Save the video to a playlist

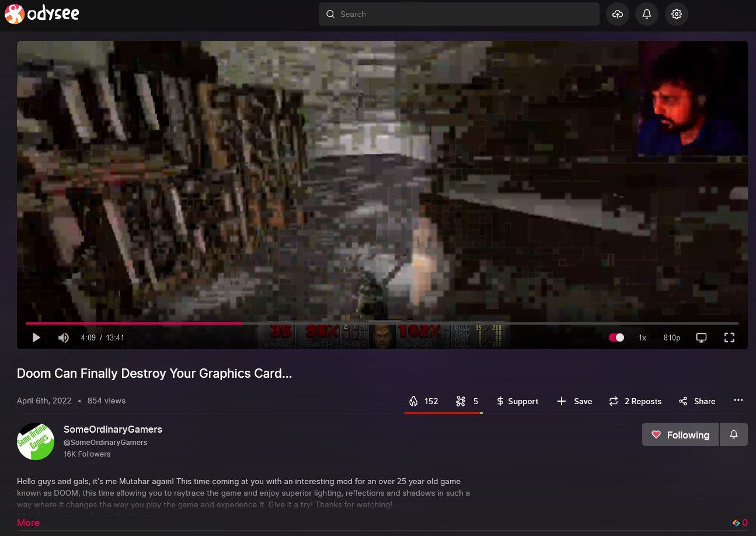pos(574,401)
